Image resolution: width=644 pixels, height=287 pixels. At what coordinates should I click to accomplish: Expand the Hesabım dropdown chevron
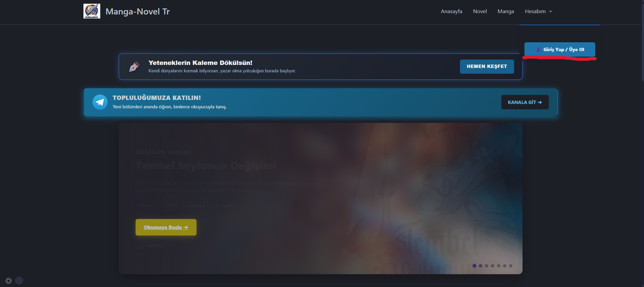tap(551, 11)
